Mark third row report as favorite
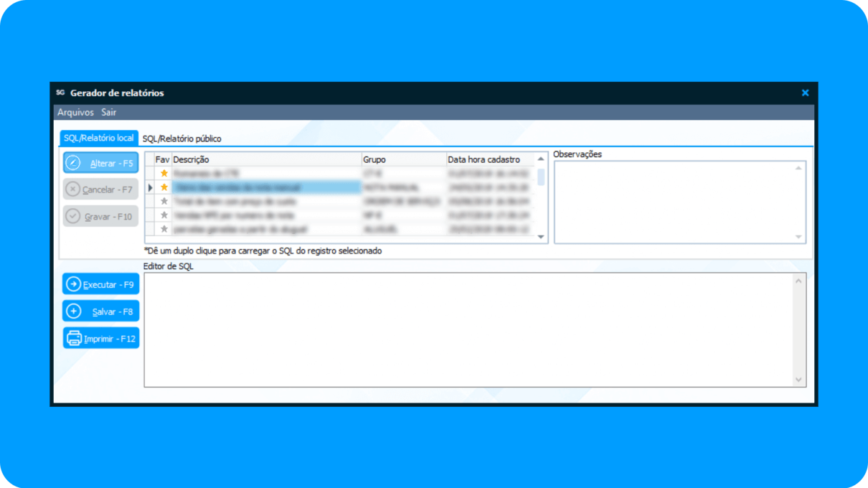868x488 pixels. click(x=164, y=201)
